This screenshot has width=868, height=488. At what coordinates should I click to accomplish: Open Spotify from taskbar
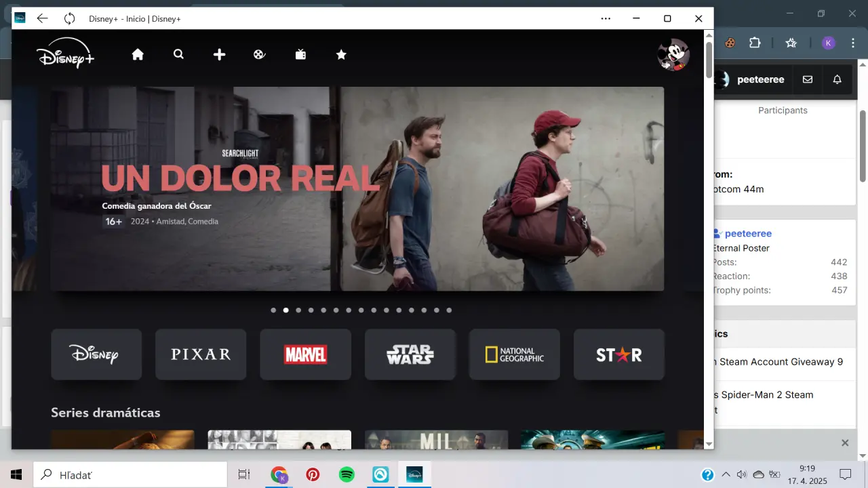[347, 474]
